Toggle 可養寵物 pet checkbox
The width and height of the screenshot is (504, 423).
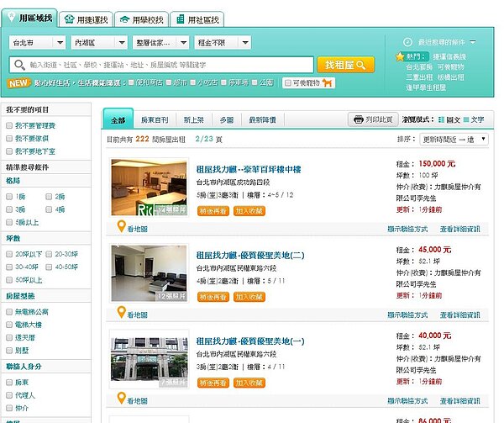point(288,83)
